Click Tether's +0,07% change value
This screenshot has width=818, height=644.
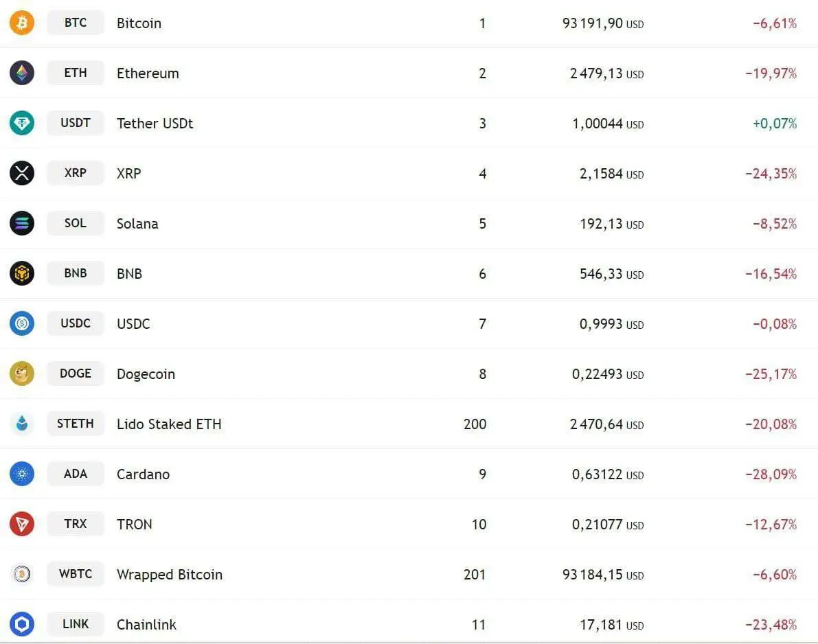775,124
